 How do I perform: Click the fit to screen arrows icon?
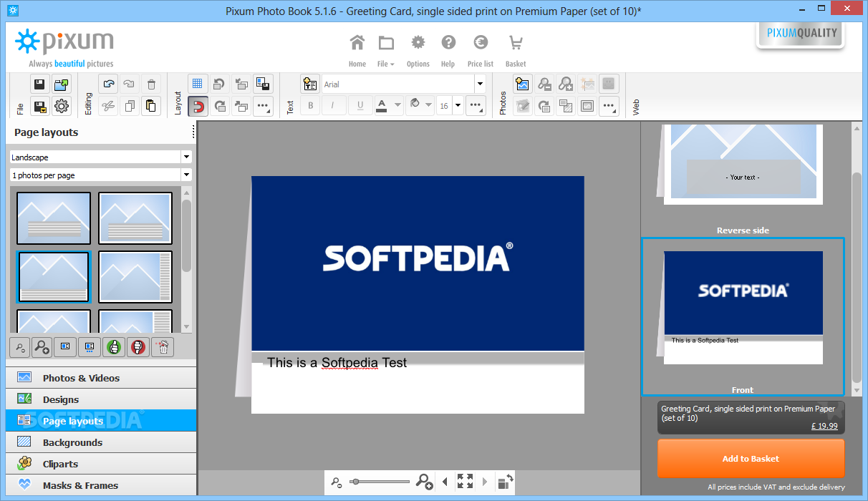click(465, 482)
